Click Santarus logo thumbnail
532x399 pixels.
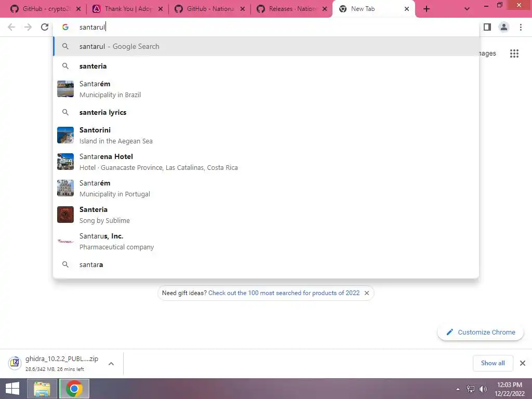click(65, 241)
